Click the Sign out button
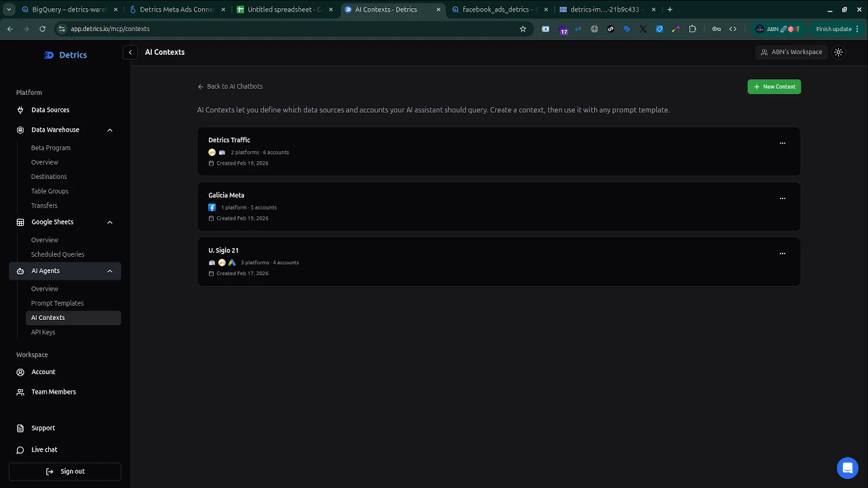868x488 pixels. click(x=65, y=472)
